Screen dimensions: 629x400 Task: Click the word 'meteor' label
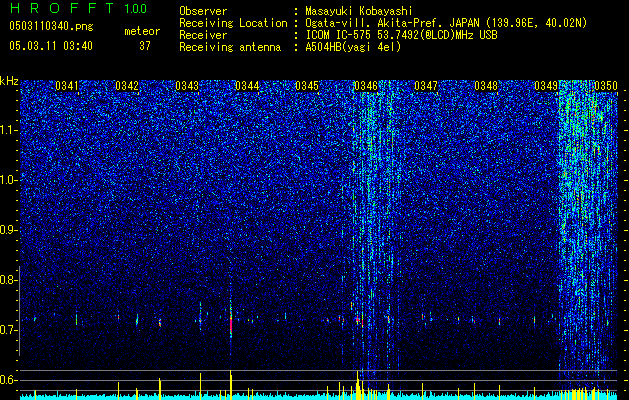point(142,31)
